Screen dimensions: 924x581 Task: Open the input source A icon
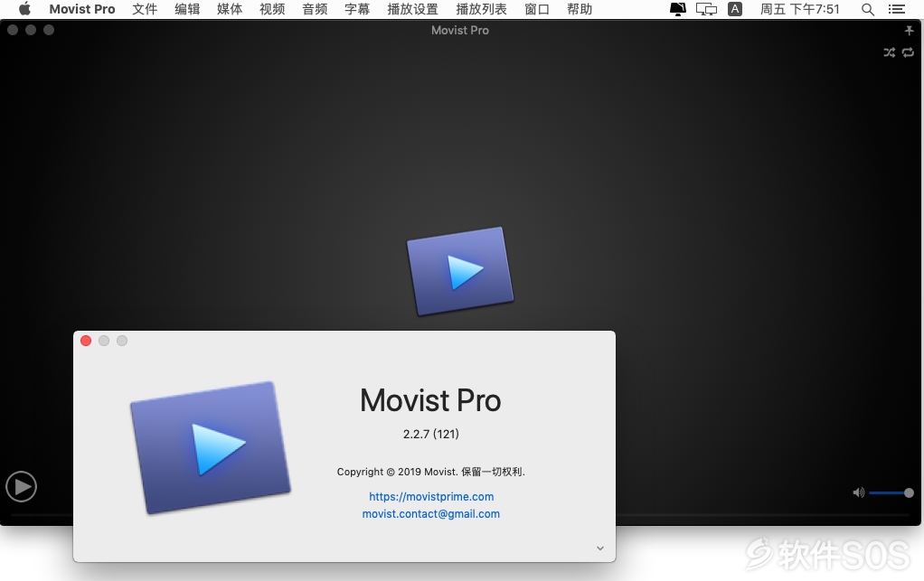(735, 9)
